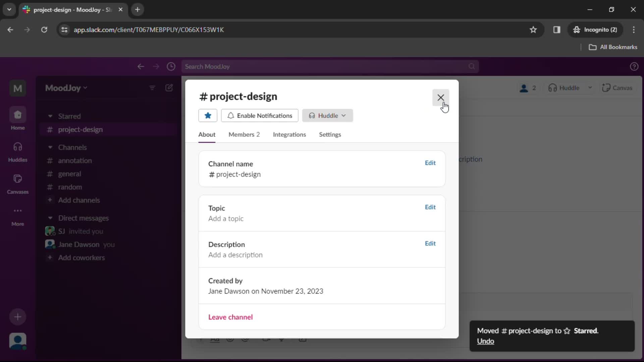Open Chrome menu three dots
Image resolution: width=644 pixels, height=362 pixels.
click(x=634, y=30)
